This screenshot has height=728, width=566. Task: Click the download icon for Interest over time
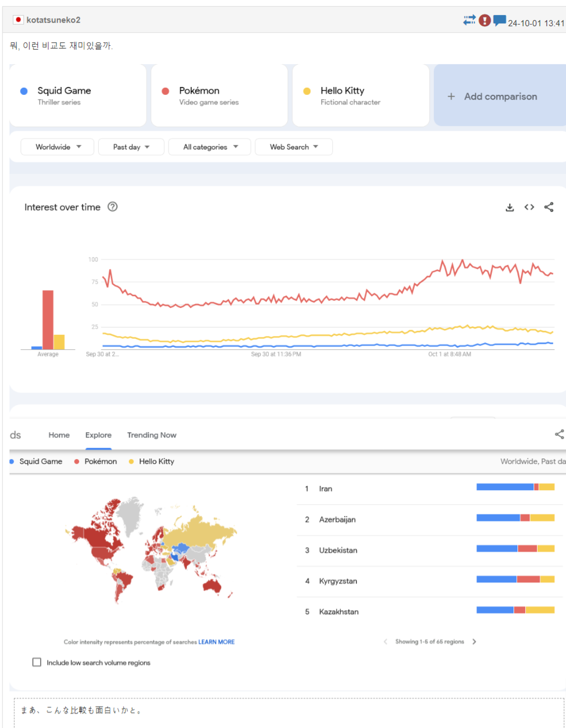pos(510,207)
